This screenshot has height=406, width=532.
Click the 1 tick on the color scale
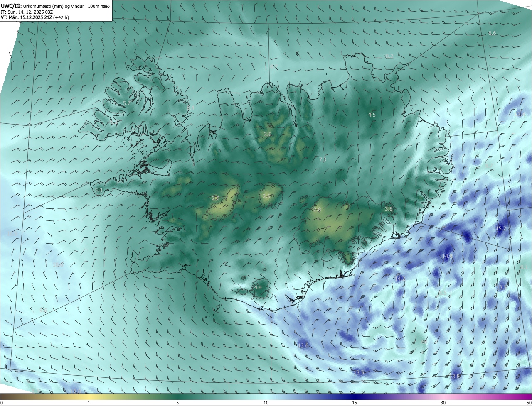[89, 403]
